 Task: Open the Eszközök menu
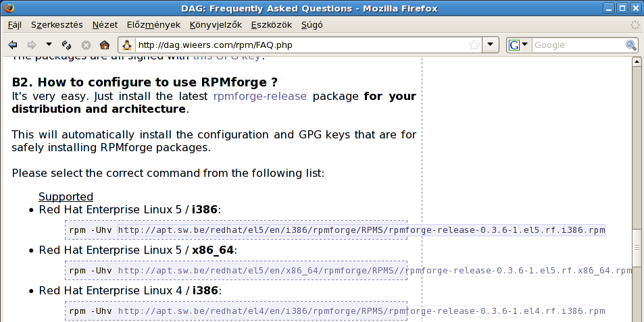(x=271, y=24)
